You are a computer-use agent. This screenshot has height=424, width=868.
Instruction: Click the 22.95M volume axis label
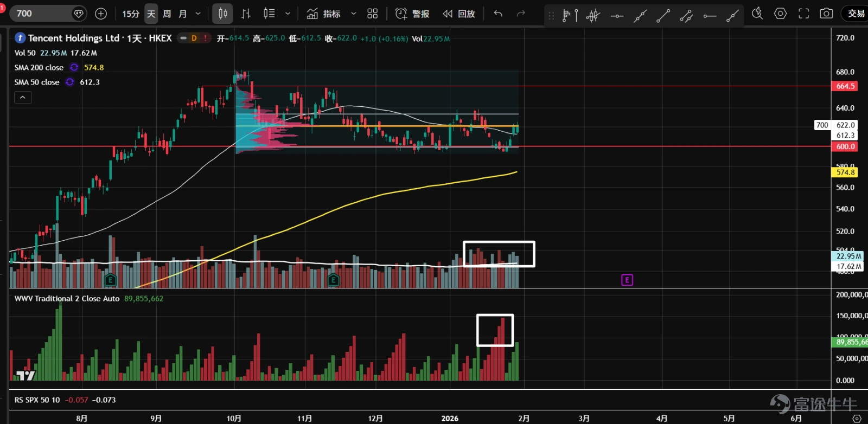pos(848,256)
